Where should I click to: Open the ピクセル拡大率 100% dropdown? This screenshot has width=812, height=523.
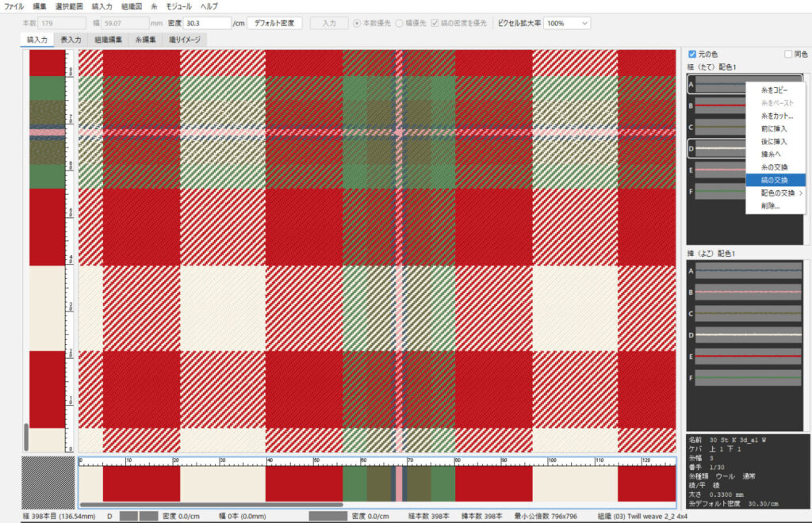click(x=567, y=23)
